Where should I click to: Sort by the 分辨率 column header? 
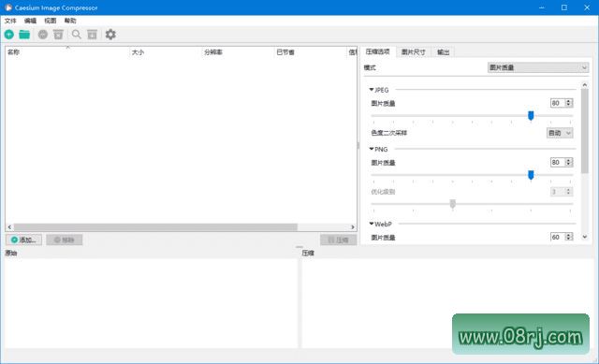click(x=238, y=52)
